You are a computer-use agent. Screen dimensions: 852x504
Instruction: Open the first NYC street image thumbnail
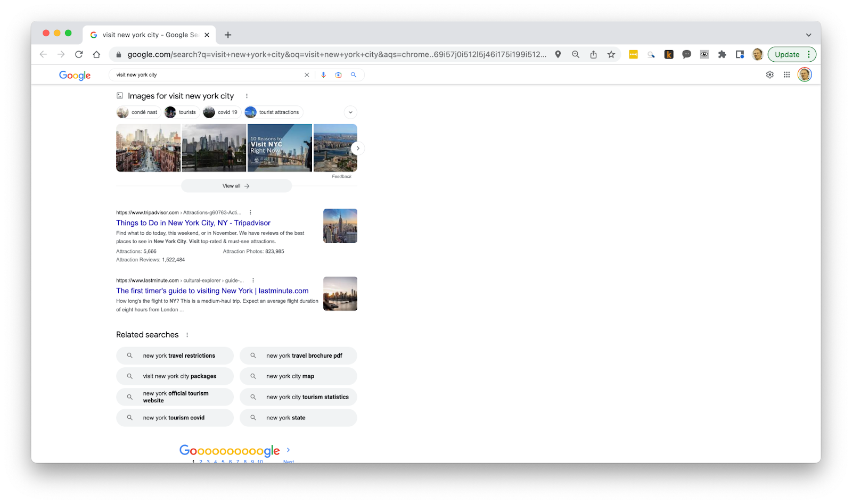coord(148,148)
